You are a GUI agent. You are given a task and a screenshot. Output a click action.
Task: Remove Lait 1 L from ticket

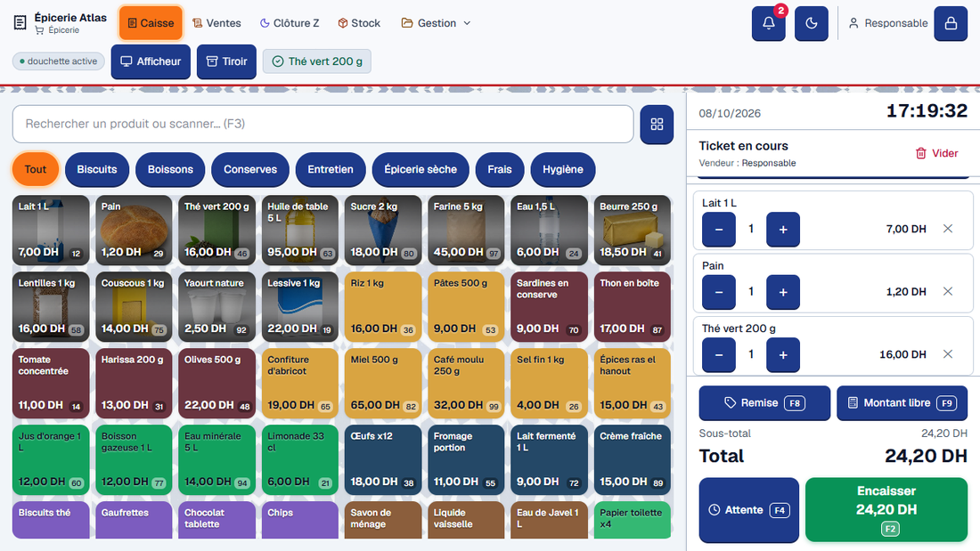[948, 229]
